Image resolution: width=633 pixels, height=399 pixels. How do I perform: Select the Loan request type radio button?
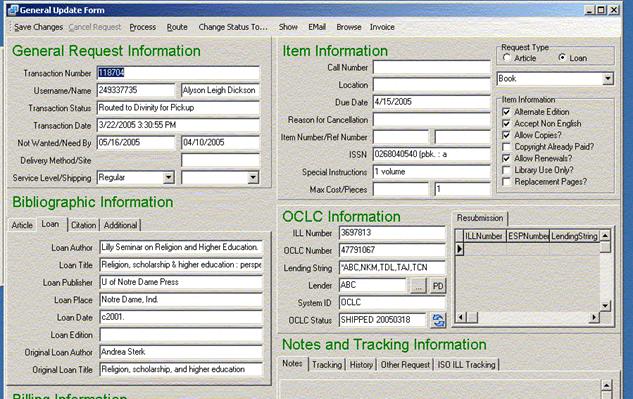pos(562,58)
